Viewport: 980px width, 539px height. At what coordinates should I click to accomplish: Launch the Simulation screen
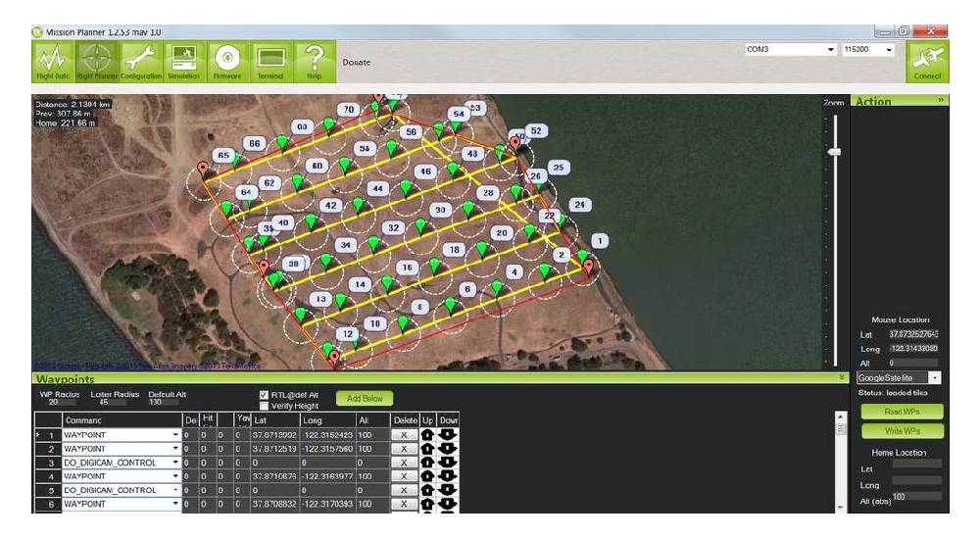tap(184, 65)
